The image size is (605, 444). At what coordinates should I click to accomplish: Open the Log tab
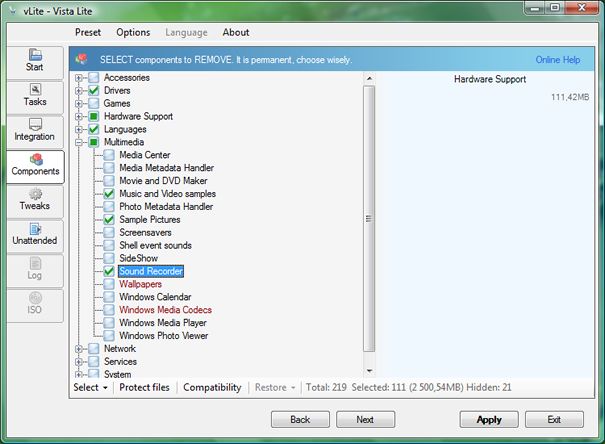35,271
